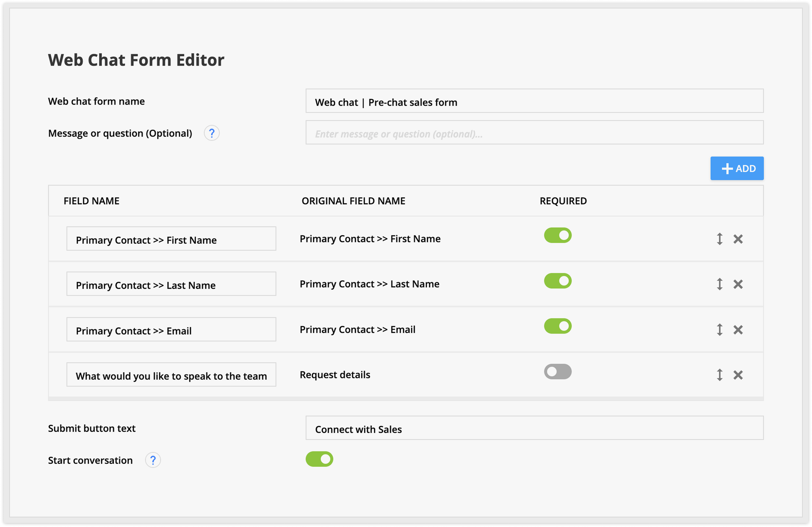Reorder the Last Name field row
The image size is (812, 527).
[x=720, y=284]
